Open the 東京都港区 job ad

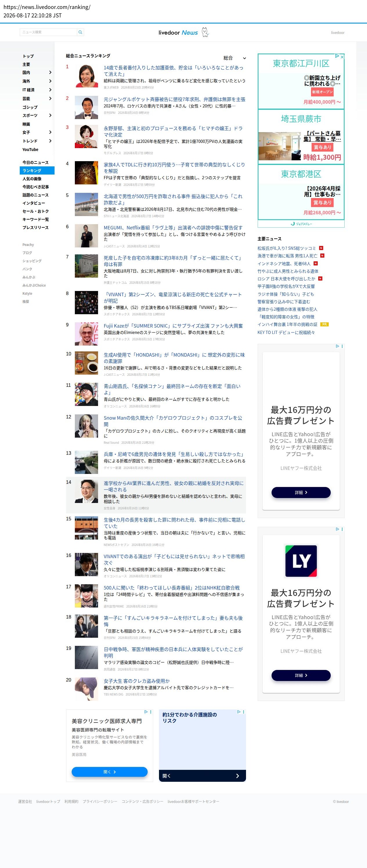coord(301,192)
